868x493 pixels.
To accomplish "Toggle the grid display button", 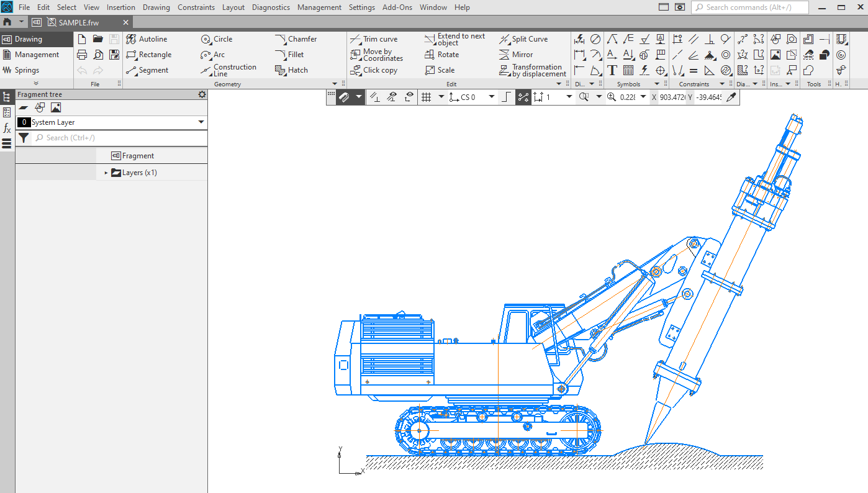I will pyautogui.click(x=426, y=97).
